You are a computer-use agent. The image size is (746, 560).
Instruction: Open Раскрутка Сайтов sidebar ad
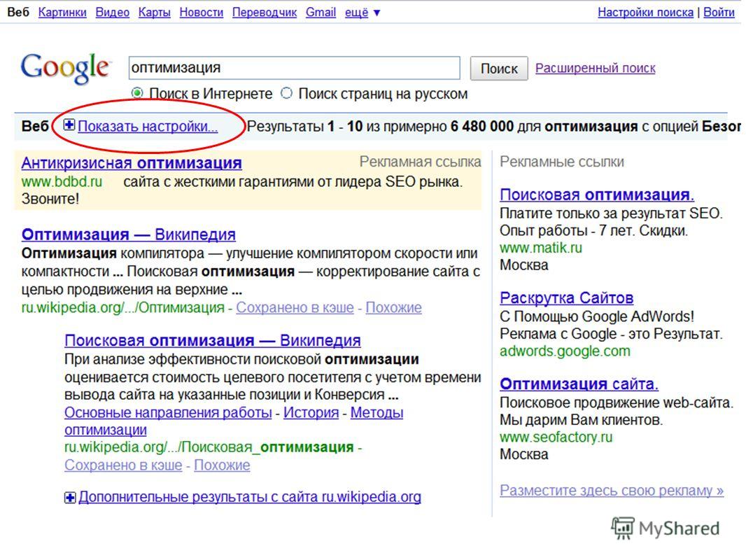click(x=566, y=297)
